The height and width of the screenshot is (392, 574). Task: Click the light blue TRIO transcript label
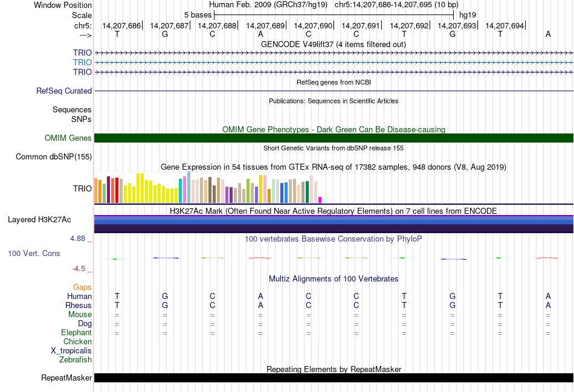pyautogui.click(x=82, y=62)
